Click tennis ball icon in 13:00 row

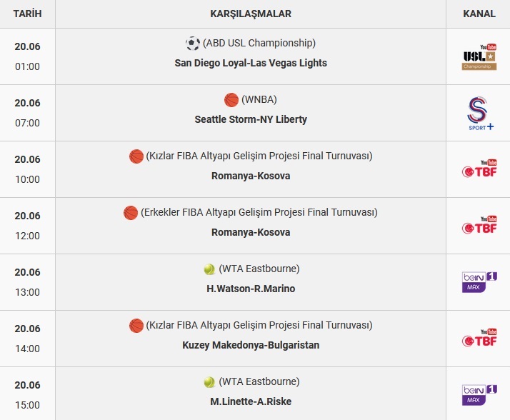(209, 269)
